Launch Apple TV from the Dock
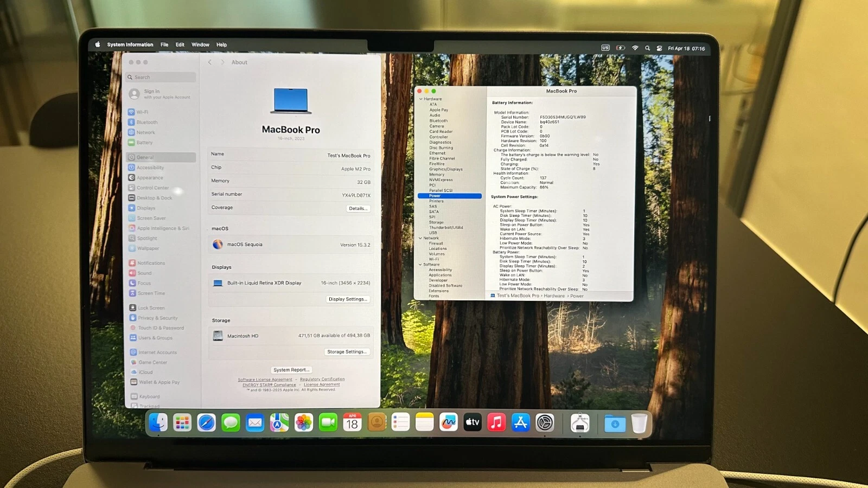 tap(473, 422)
